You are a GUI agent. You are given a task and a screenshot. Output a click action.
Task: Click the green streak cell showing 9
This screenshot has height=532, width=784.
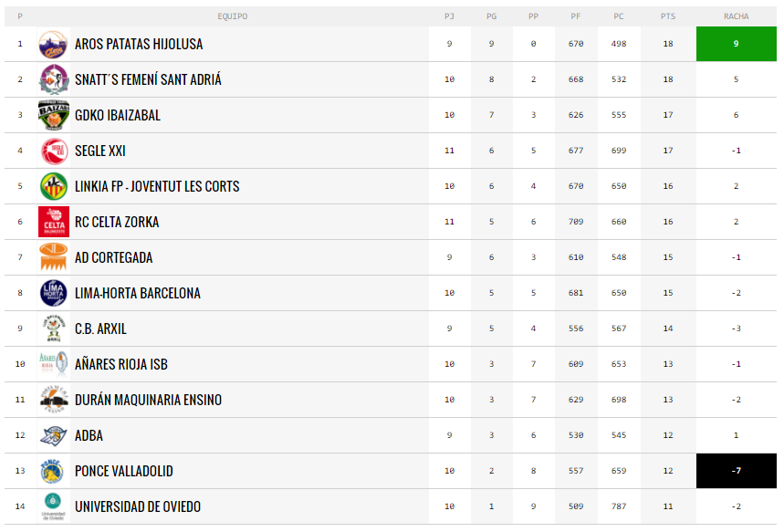pos(736,44)
